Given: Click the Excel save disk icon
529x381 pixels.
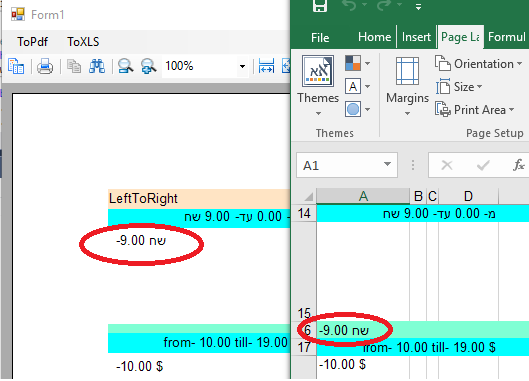Looking at the screenshot, I should click(319, 6).
